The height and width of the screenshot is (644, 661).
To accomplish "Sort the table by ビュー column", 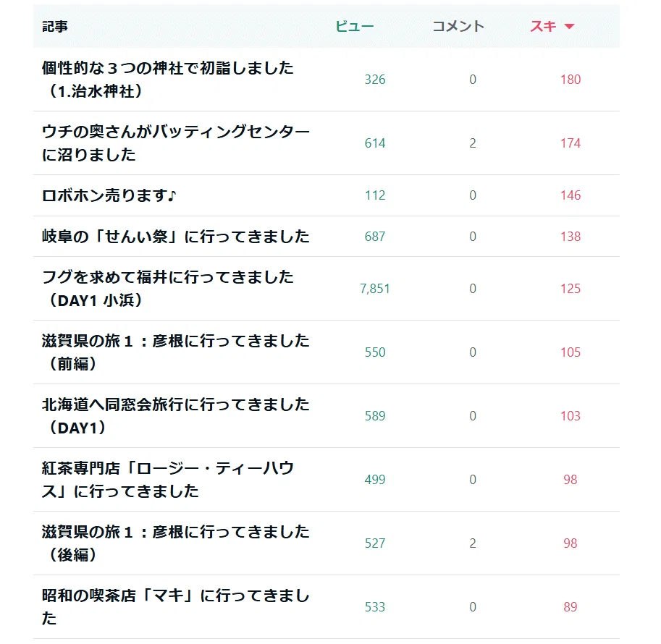I will click(x=355, y=27).
